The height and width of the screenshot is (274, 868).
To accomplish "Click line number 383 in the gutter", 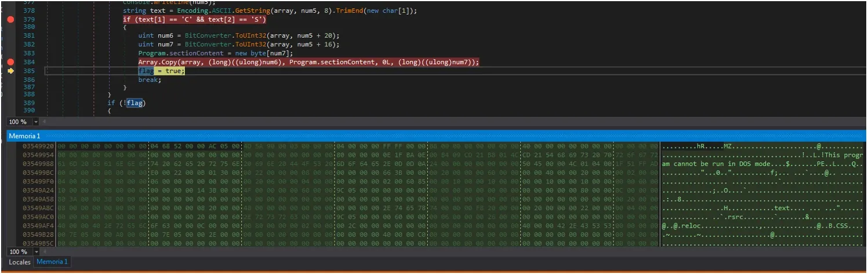I will (29, 53).
